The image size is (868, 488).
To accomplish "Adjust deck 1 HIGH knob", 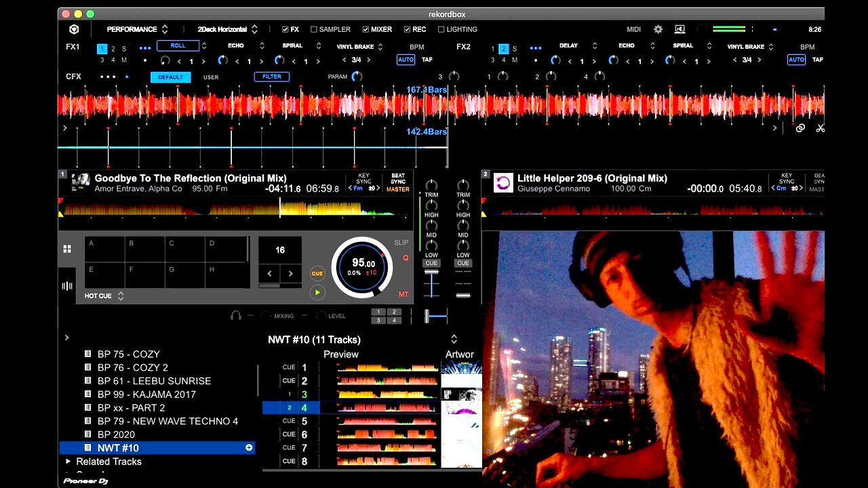I will pyautogui.click(x=431, y=205).
